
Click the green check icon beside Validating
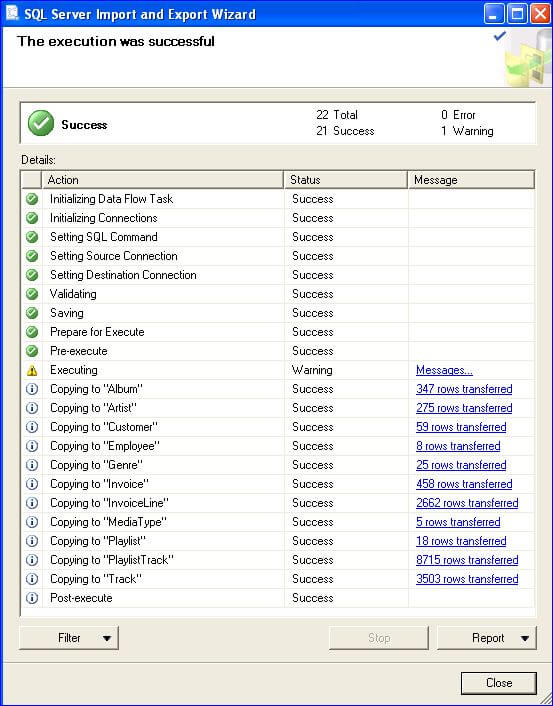pyautogui.click(x=32, y=294)
